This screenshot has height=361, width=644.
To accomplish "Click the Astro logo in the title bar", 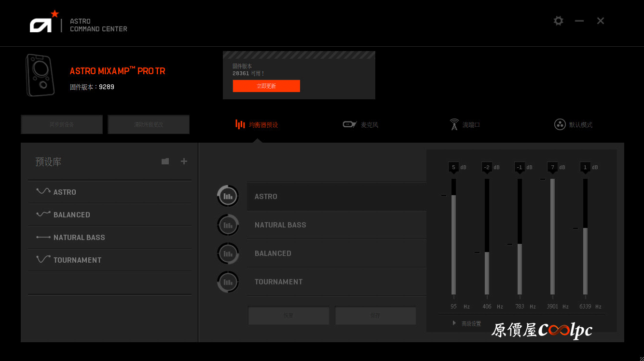I will (44, 22).
